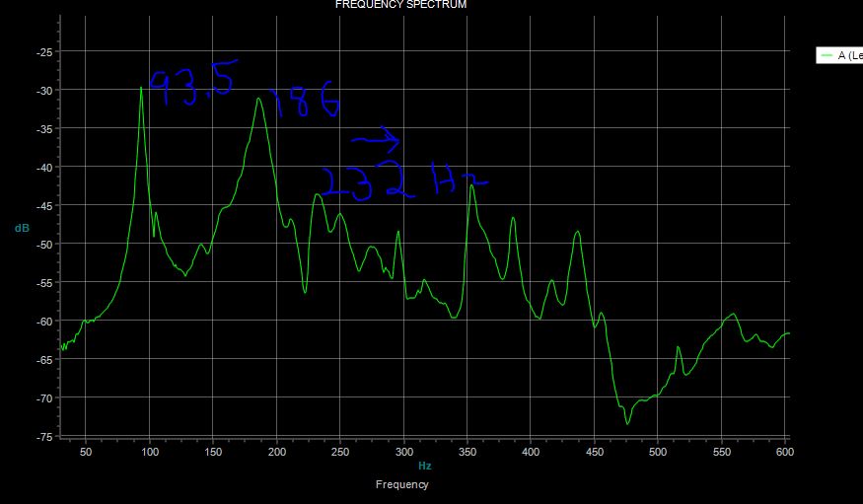
Task: Click the 600 tick on the frequency axis
Action: pyautogui.click(x=784, y=451)
